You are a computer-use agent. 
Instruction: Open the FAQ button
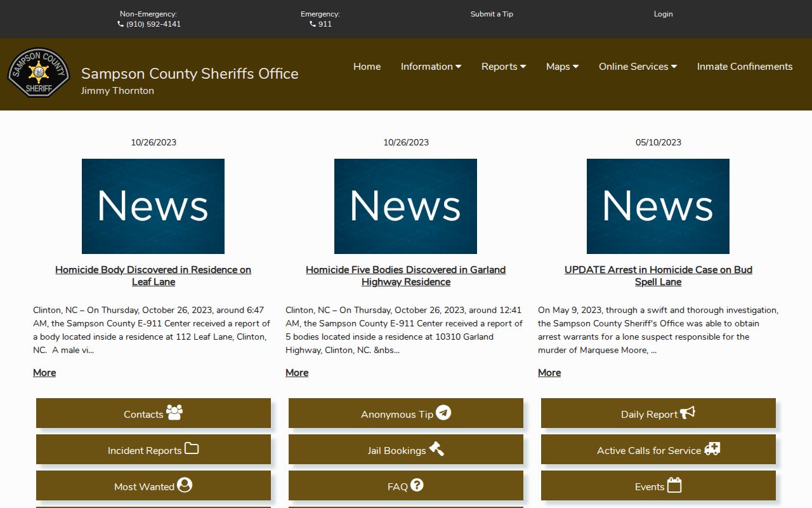[x=406, y=486]
